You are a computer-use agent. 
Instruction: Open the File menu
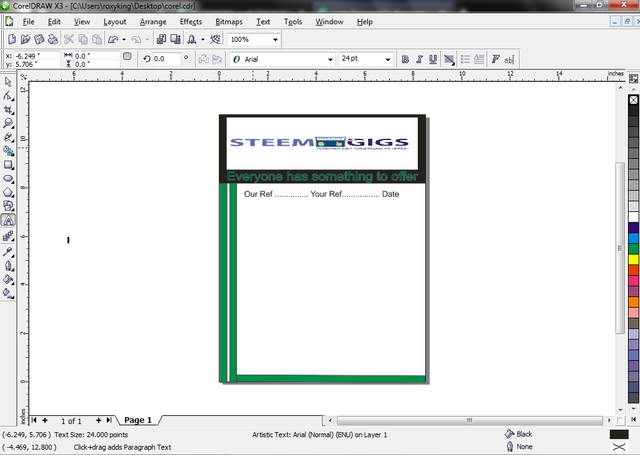[x=28, y=22]
